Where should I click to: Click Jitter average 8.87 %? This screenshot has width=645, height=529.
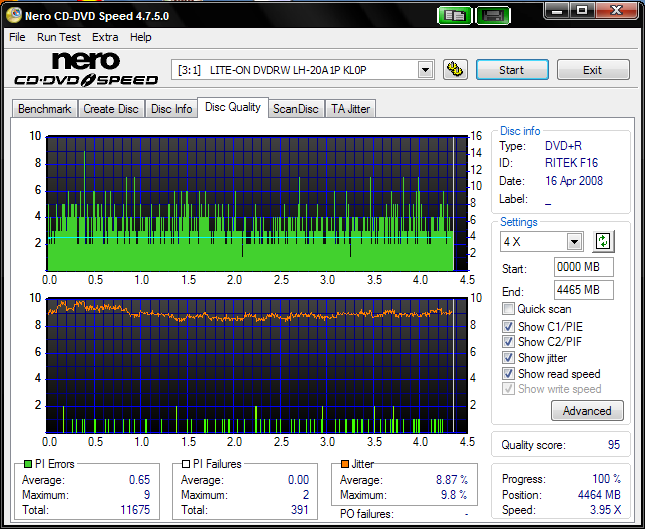coord(452,480)
